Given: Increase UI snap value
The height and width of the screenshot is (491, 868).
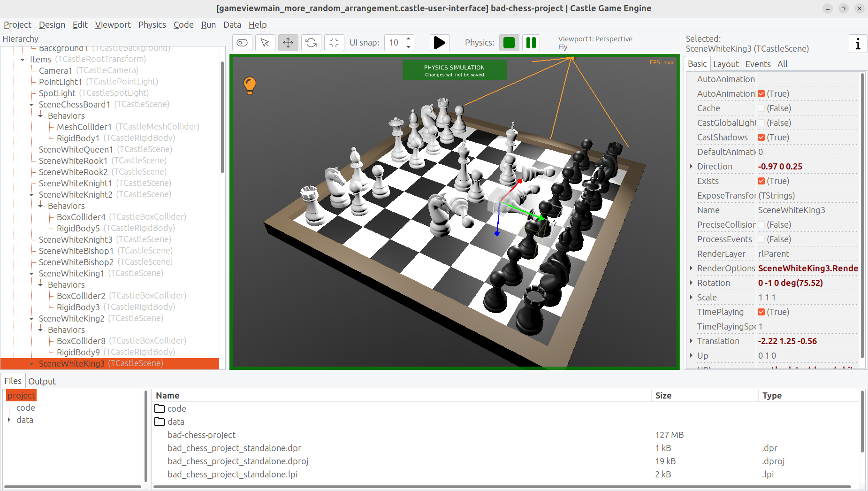Looking at the screenshot, I should pyautogui.click(x=409, y=38).
